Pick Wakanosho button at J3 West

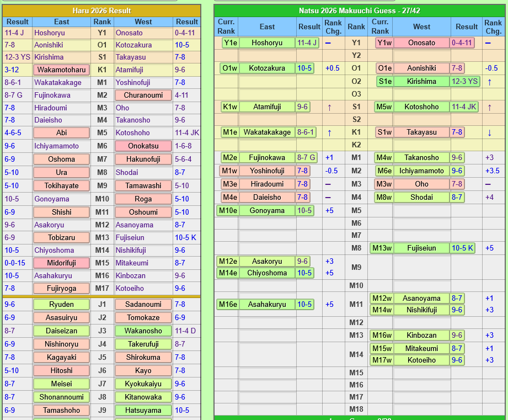pyautogui.click(x=143, y=331)
